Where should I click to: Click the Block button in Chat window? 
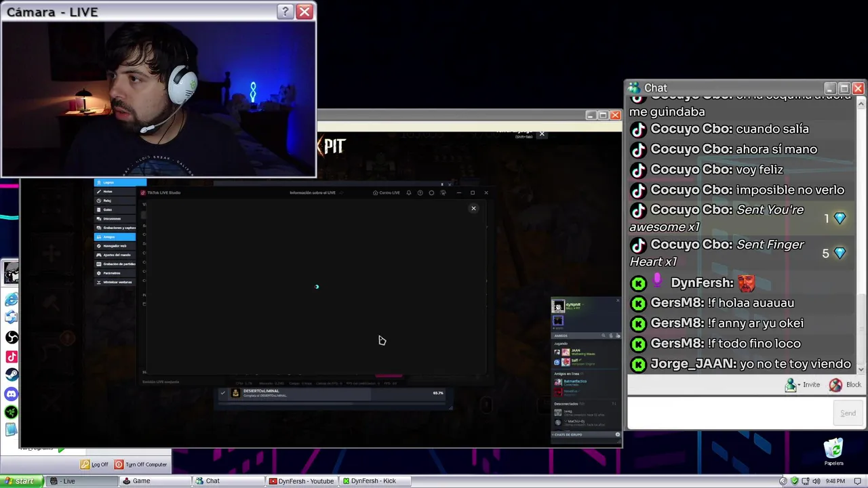tap(845, 384)
